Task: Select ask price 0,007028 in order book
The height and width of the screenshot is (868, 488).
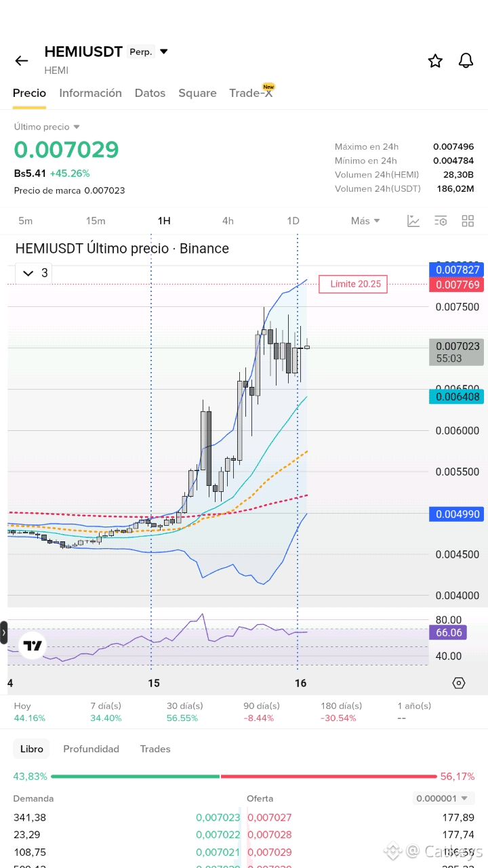Action: coord(270,835)
